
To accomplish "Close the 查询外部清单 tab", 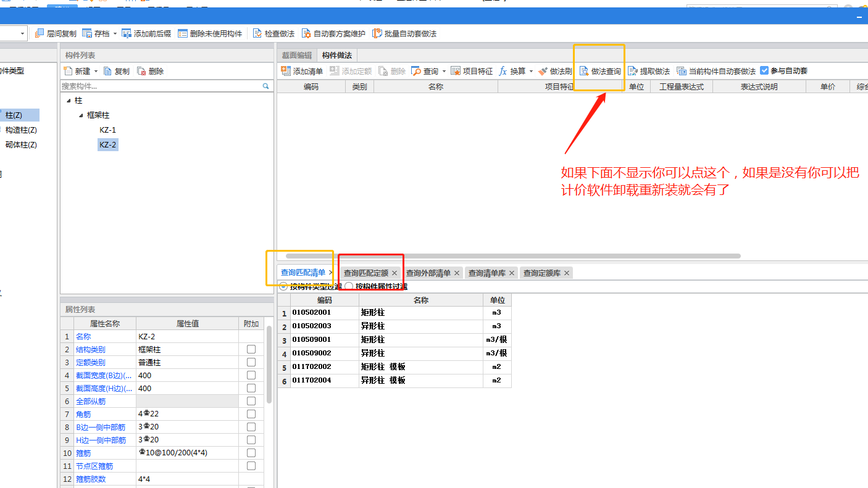I will pos(457,273).
